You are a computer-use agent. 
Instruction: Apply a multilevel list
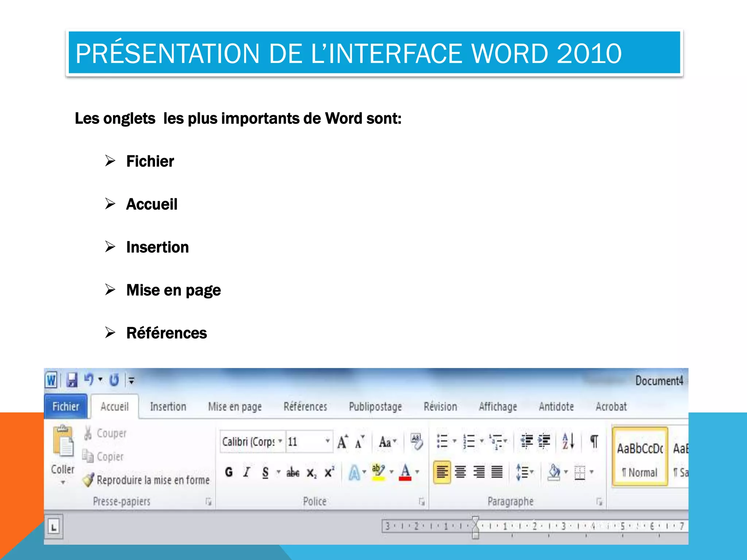496,442
